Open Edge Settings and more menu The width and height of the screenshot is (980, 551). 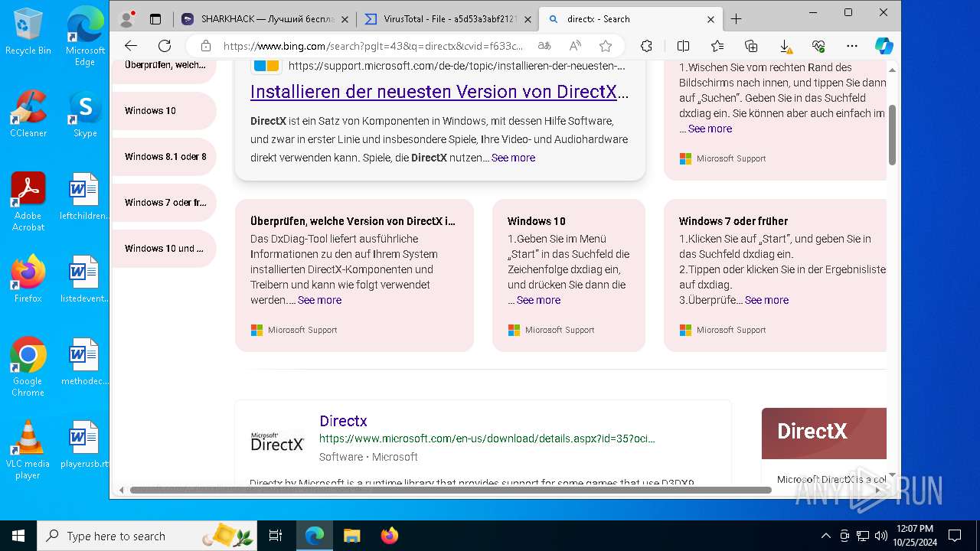(x=852, y=46)
